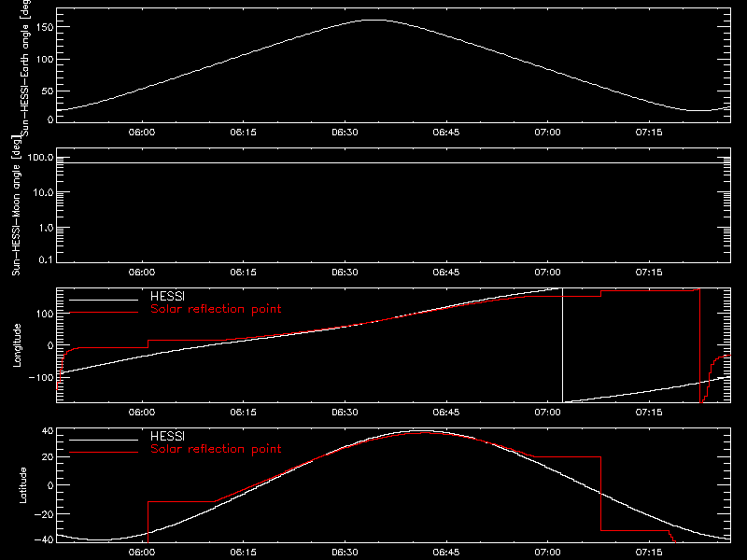Viewport: 747px width, 560px height.
Task: Click the 0.1 tick in Moon angle plot
Action: pos(46,259)
